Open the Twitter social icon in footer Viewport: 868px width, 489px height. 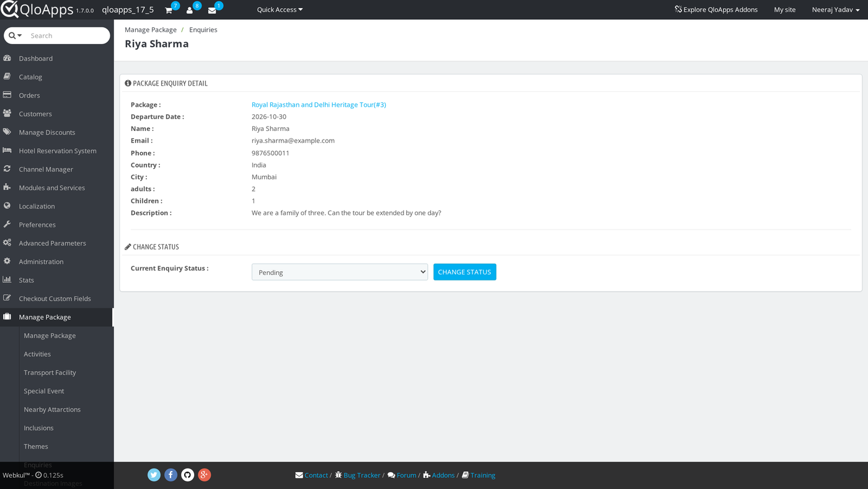point(154,475)
